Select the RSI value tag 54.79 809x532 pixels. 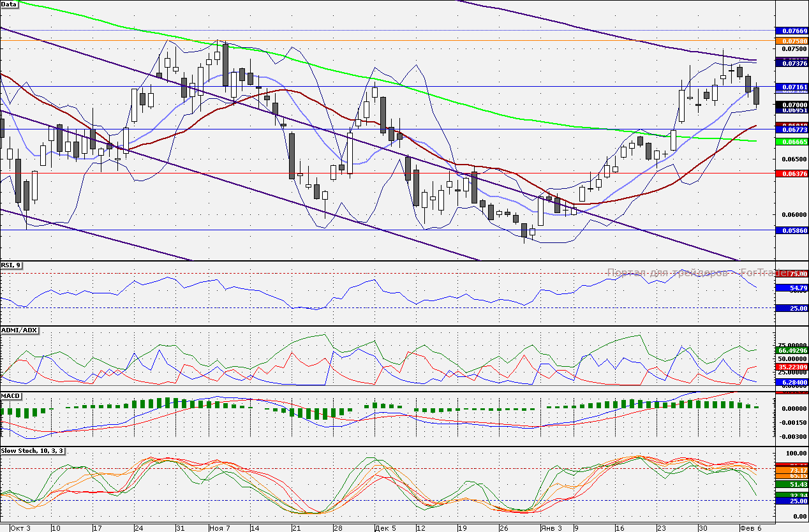791,288
